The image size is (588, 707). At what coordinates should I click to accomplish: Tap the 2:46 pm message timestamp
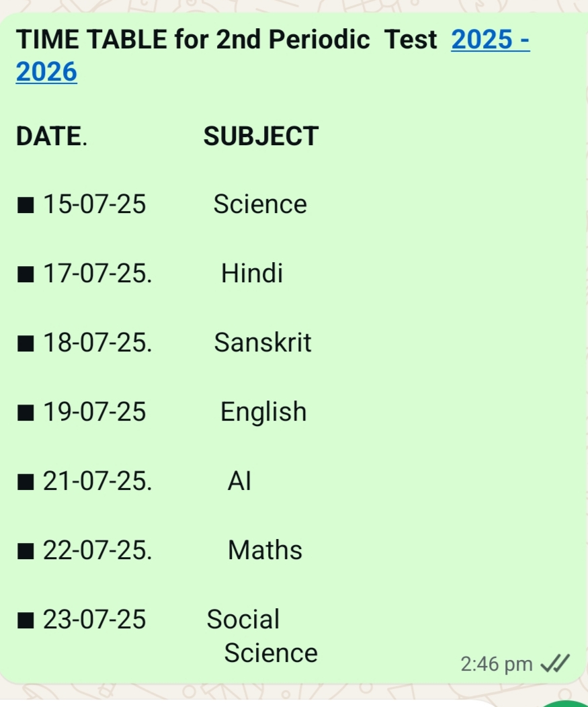[497, 664]
